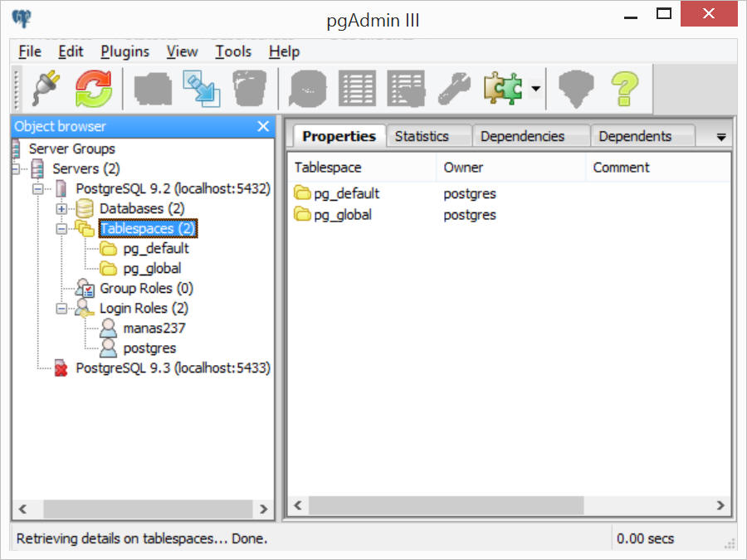Open the Help menu

coord(284,51)
